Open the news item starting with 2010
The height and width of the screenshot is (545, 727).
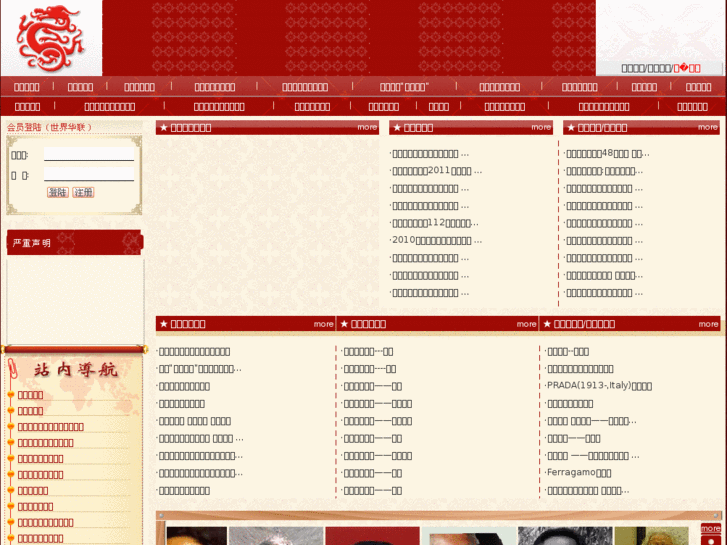(x=437, y=241)
